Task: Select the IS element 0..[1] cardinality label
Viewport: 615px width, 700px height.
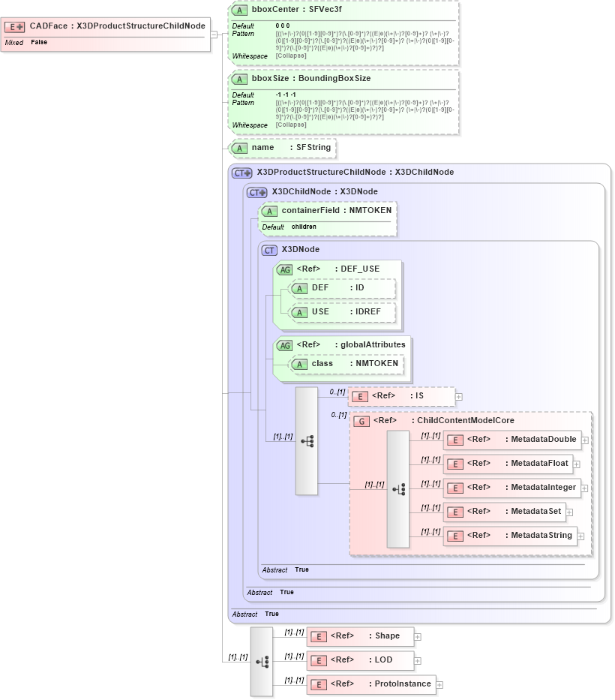Action: coord(337,392)
